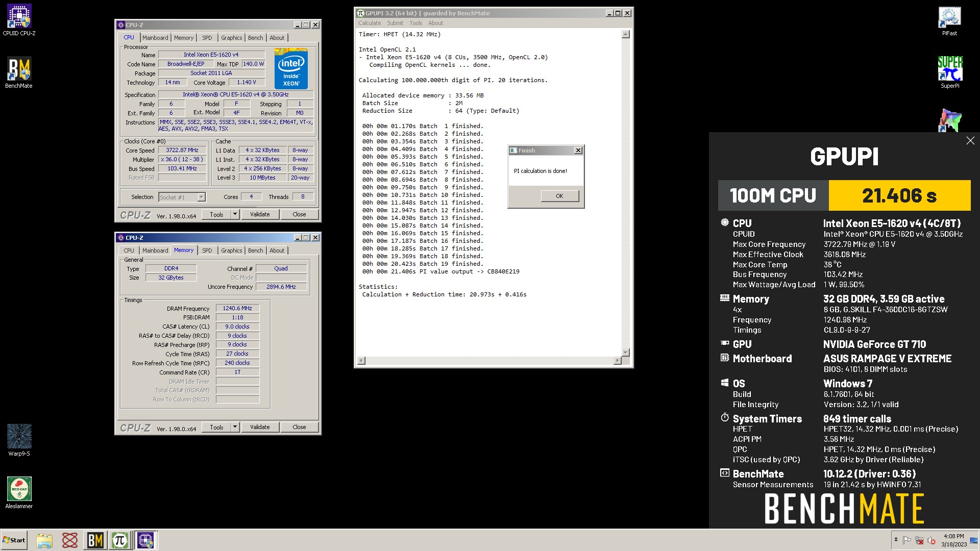Click GPUPI vertical scrollbar down arrow
The width and height of the screenshot is (980, 551).
coord(626,353)
